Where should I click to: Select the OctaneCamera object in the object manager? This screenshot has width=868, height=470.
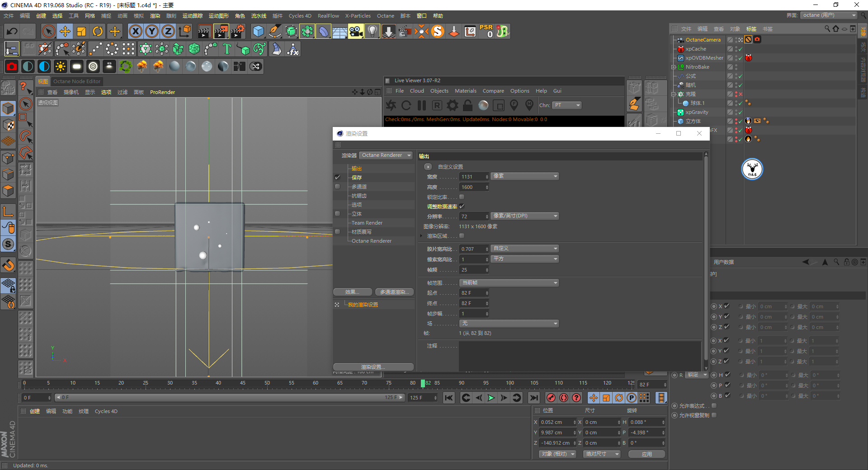click(x=703, y=40)
